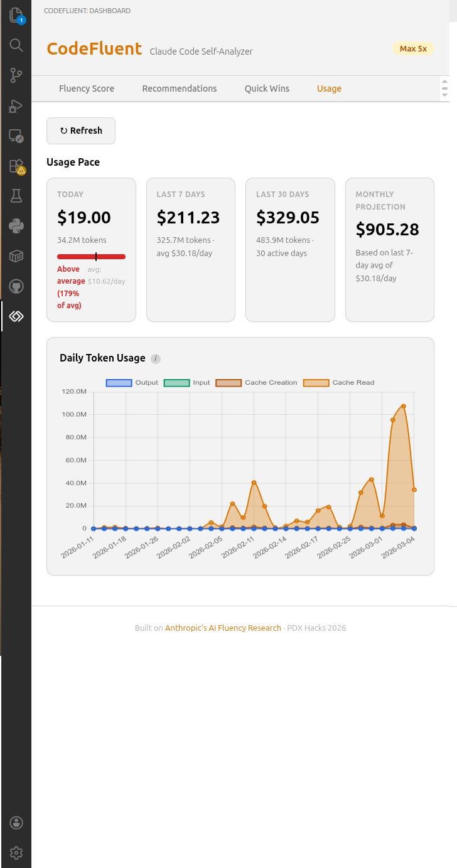The height and width of the screenshot is (868, 457).
Task: Select the Run and Debug icon
Action: [16, 105]
